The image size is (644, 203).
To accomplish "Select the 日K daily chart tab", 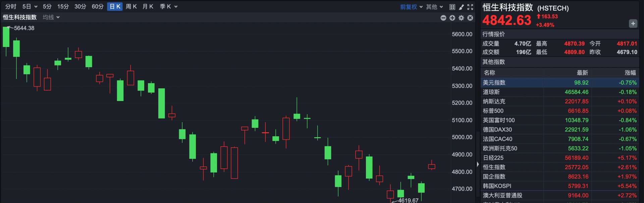I will pos(115,7).
